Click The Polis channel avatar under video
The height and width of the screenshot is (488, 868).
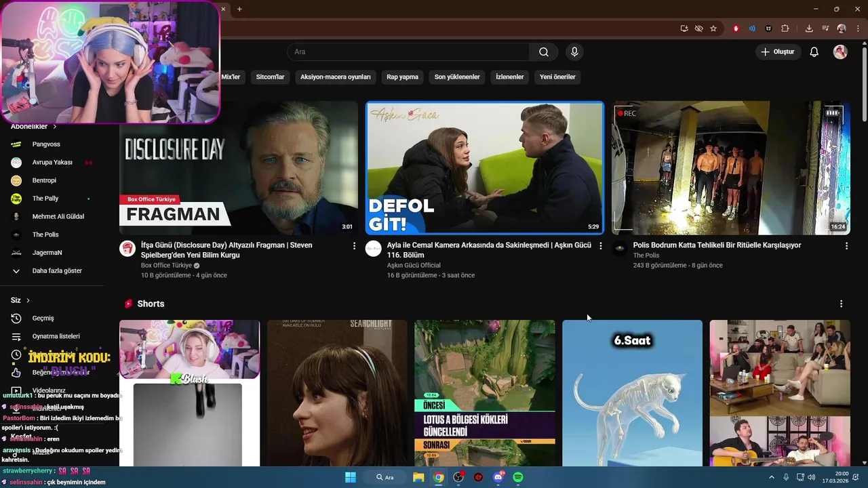tap(620, 248)
